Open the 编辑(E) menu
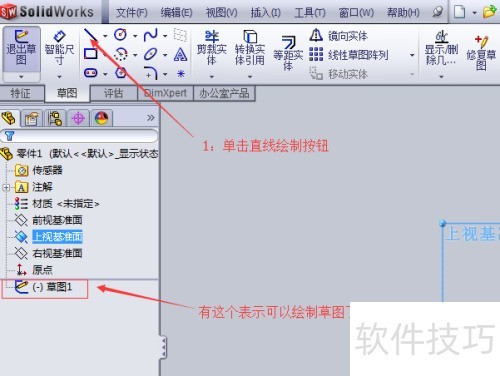Viewport: 500px width, 376px height. (x=176, y=13)
